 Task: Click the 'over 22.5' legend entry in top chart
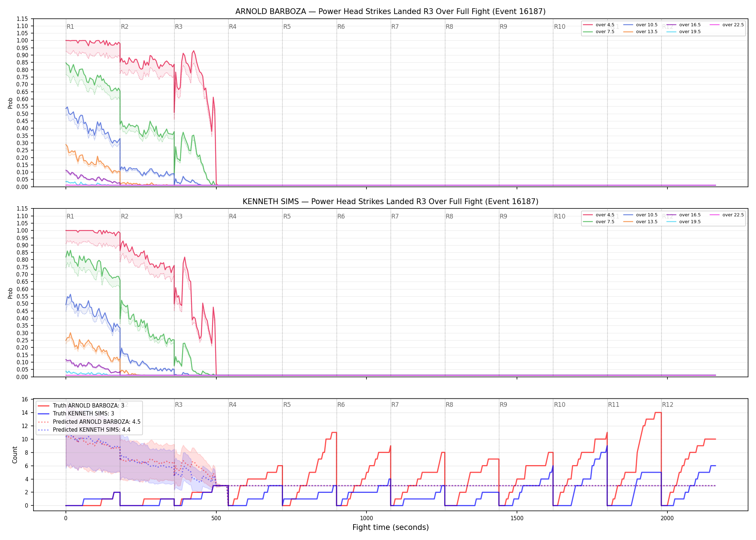tap(727, 25)
